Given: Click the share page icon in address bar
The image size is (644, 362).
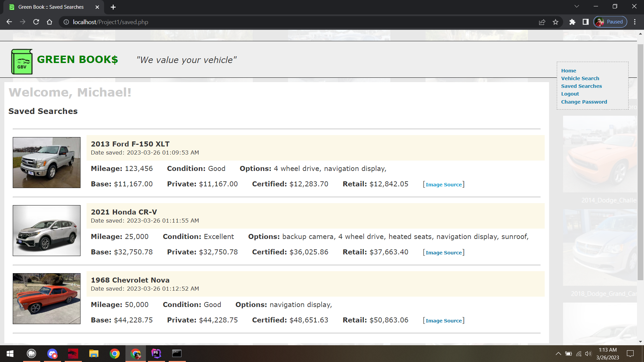Looking at the screenshot, I should pyautogui.click(x=542, y=22).
